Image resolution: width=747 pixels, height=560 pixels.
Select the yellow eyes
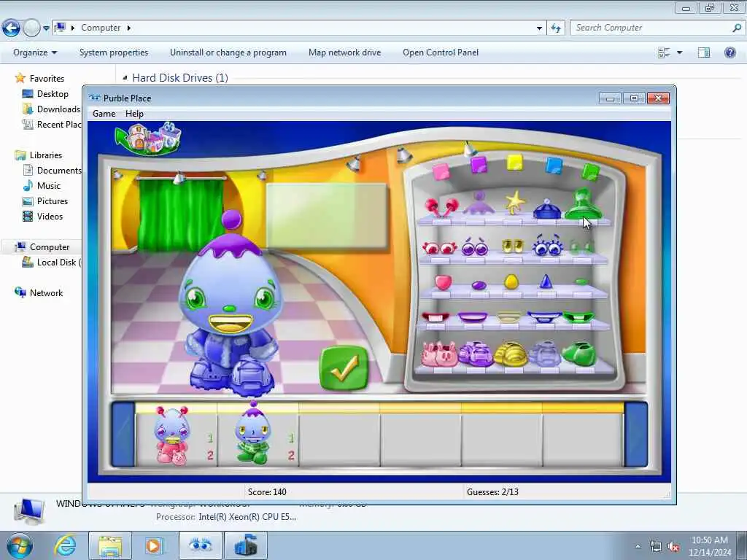[x=513, y=246]
